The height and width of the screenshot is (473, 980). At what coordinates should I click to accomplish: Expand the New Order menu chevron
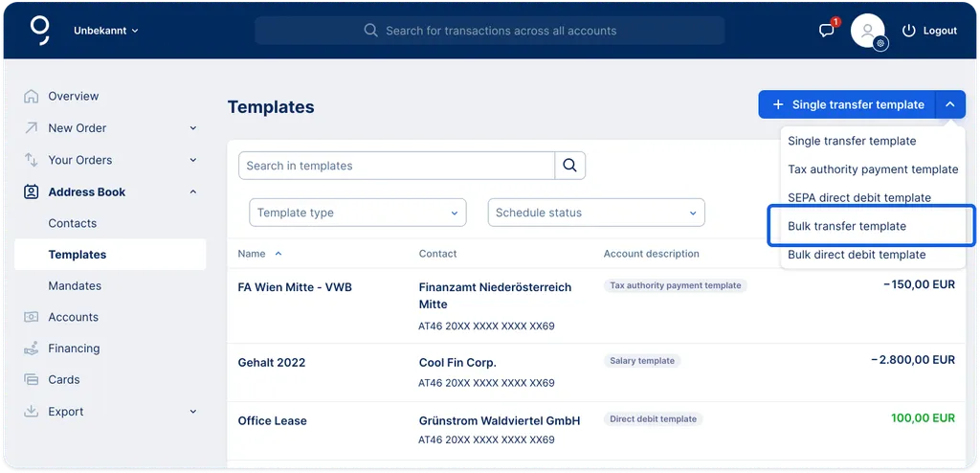coord(193,127)
